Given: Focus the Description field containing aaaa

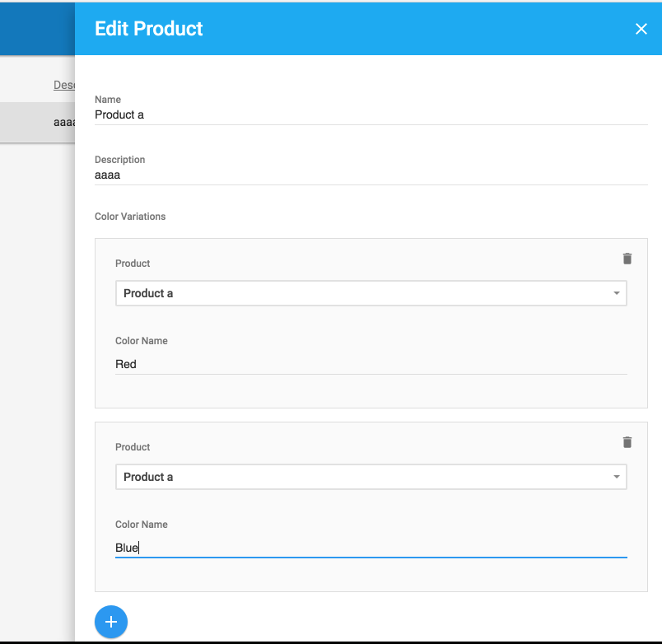Looking at the screenshot, I should pyautogui.click(x=371, y=175).
